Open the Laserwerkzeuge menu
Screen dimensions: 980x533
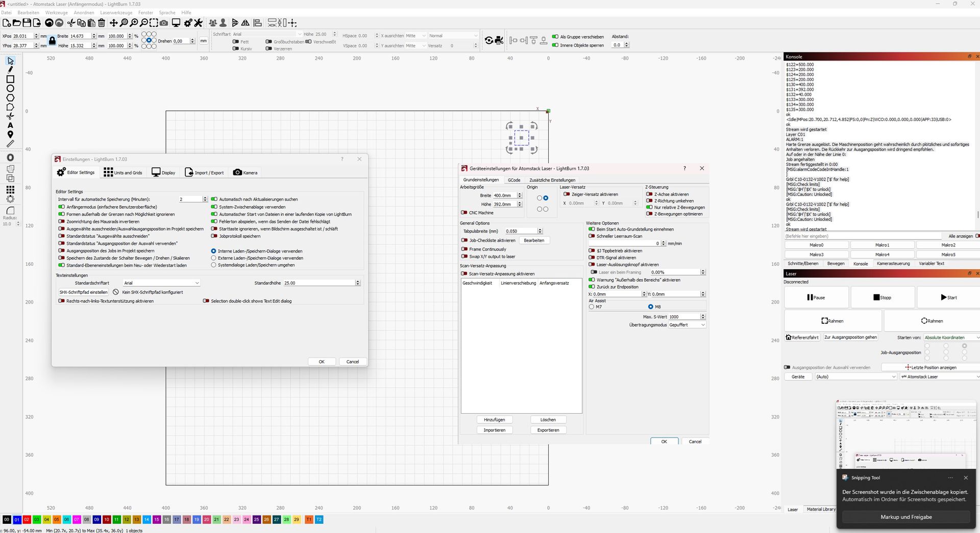tap(116, 13)
